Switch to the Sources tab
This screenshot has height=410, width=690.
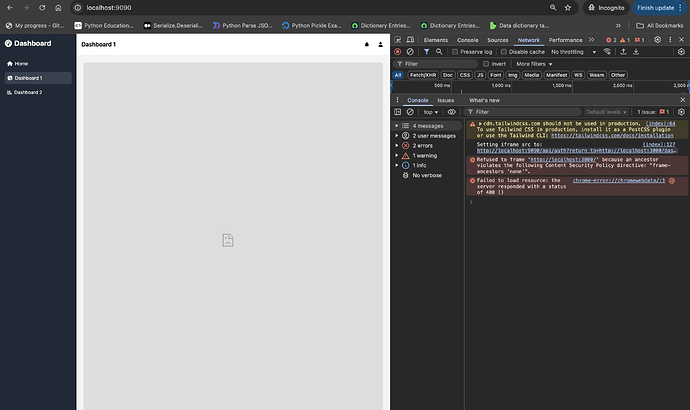tap(498, 40)
